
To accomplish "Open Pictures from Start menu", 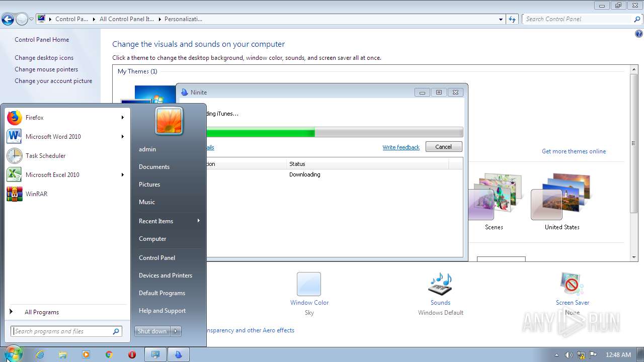I will point(149,185).
